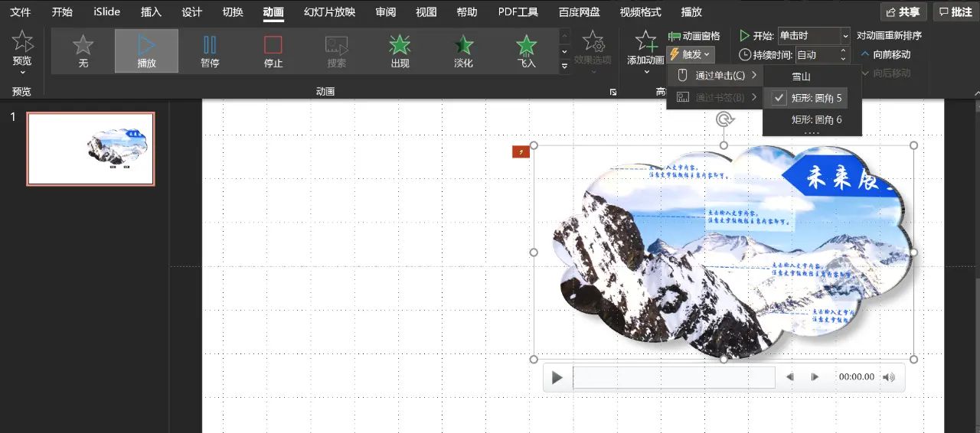Pick 雪山 as the trigger object
Viewport: 980px width, 433px height.
[x=801, y=77]
